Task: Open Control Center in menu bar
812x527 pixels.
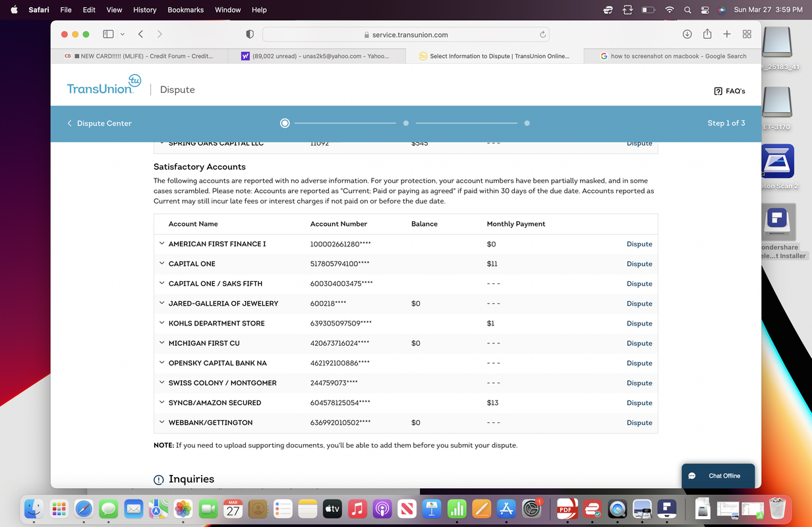Action: point(705,10)
